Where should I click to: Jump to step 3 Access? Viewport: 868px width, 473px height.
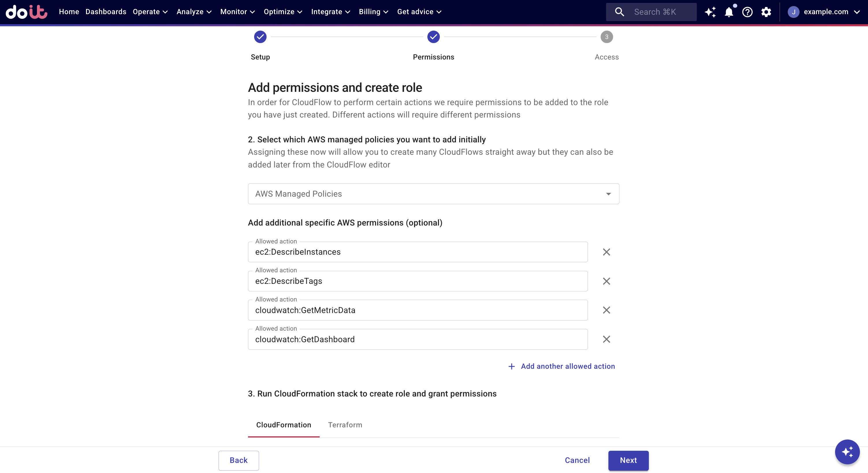[606, 37]
